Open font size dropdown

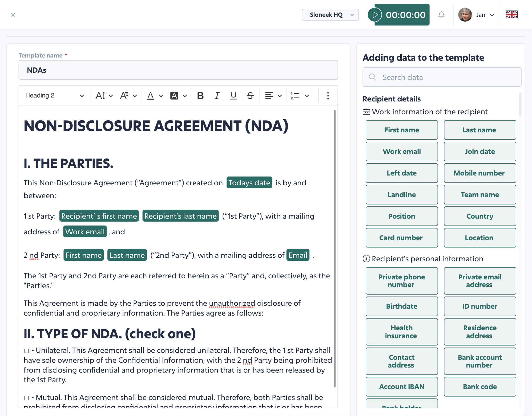(104, 95)
